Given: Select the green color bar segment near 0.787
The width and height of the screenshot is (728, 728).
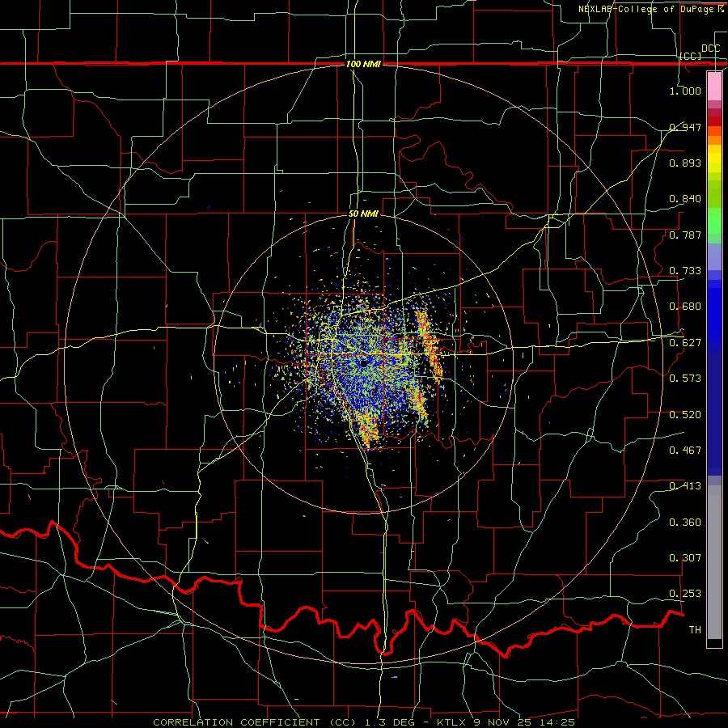Looking at the screenshot, I should coord(714,224).
